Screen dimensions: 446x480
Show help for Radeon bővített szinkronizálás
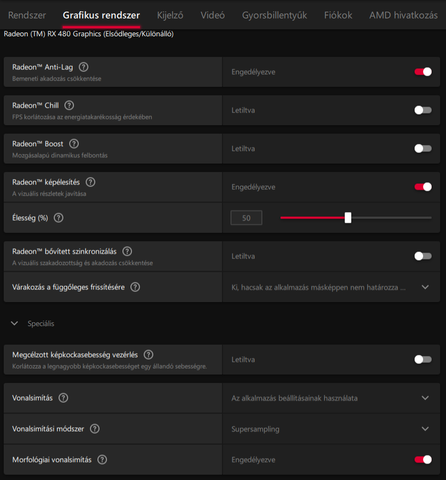pos(127,251)
